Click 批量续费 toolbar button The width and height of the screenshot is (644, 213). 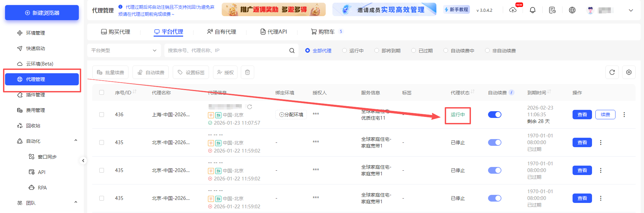coord(110,72)
